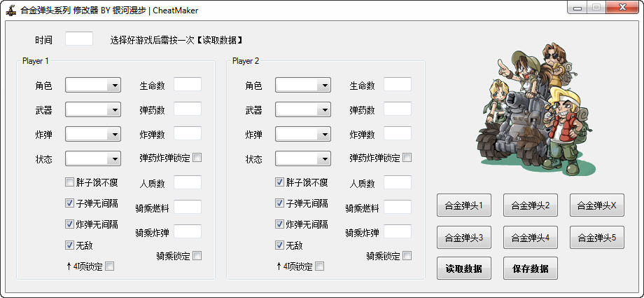644x298 pixels.
Task: Click the app icon in the title bar
Action: pyautogui.click(x=11, y=10)
